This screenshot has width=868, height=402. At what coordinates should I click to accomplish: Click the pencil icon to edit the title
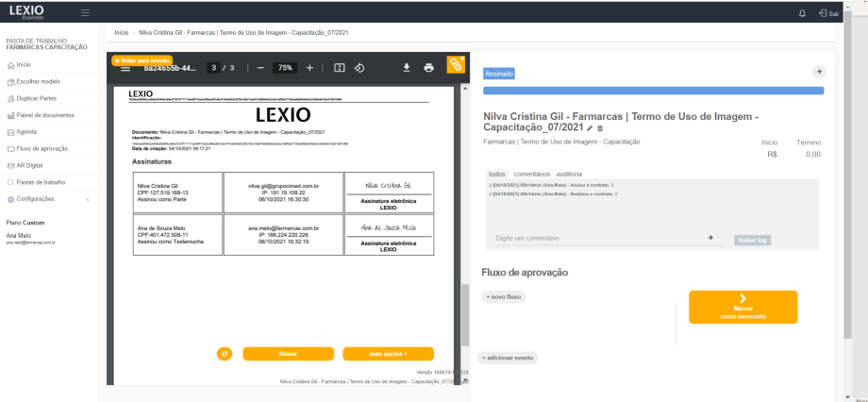coord(590,127)
